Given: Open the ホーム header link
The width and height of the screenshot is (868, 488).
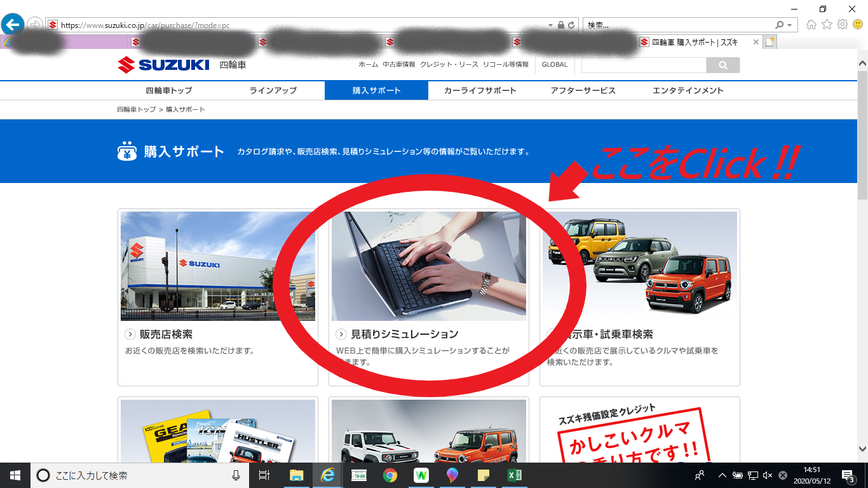Looking at the screenshot, I should click(368, 64).
